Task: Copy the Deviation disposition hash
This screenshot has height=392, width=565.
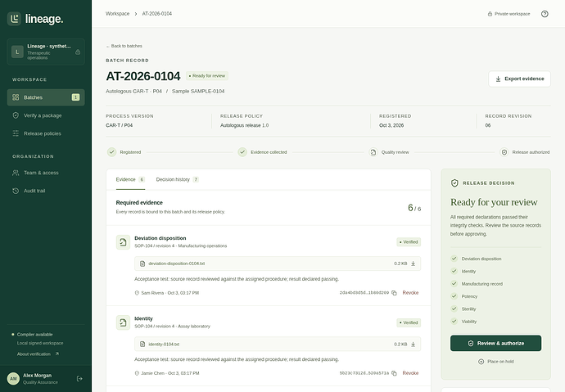Action: pos(394,293)
